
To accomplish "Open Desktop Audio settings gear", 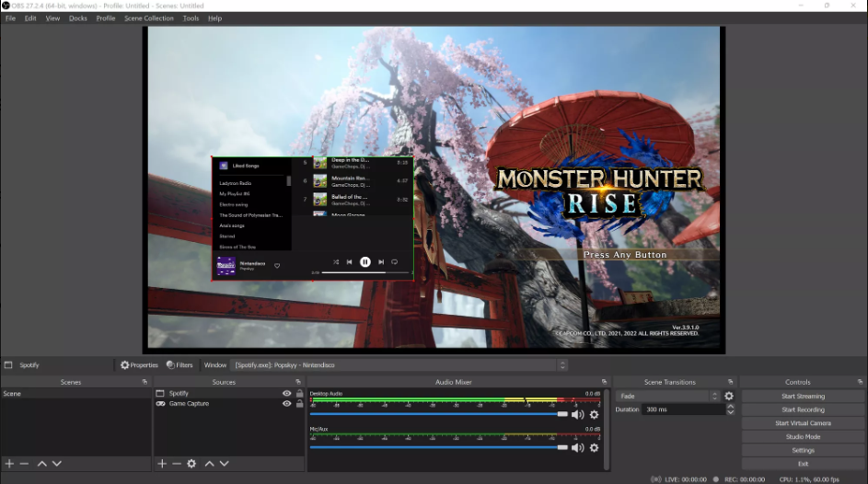I will (594, 414).
